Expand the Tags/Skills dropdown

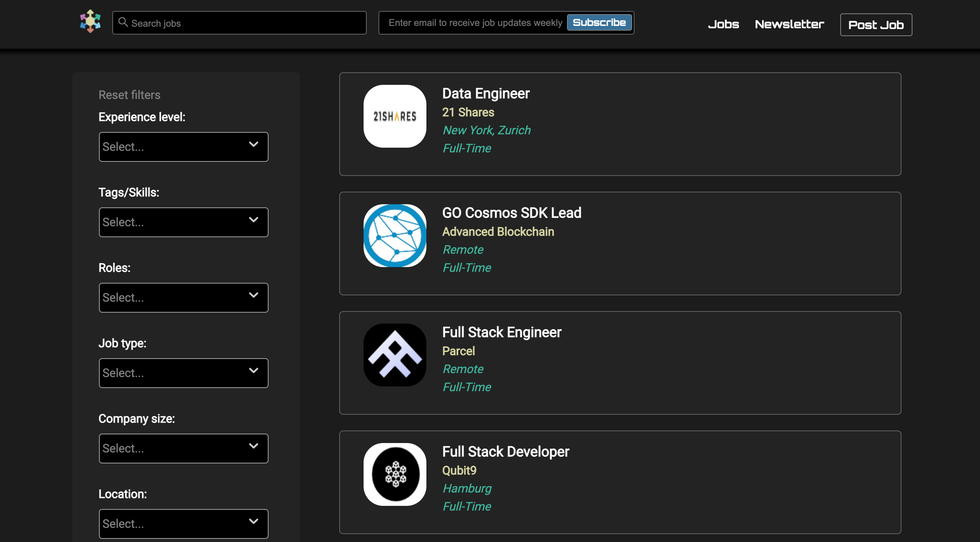tap(183, 222)
